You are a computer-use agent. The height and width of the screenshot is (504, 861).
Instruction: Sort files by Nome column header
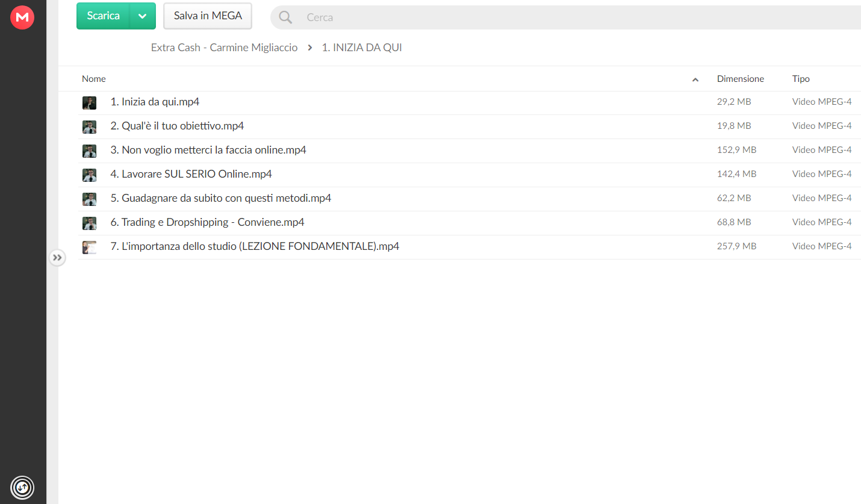tap(94, 79)
